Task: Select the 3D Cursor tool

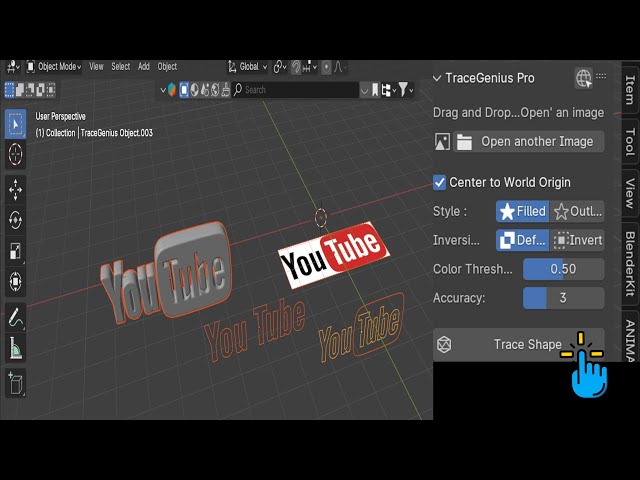Action: click(16, 154)
